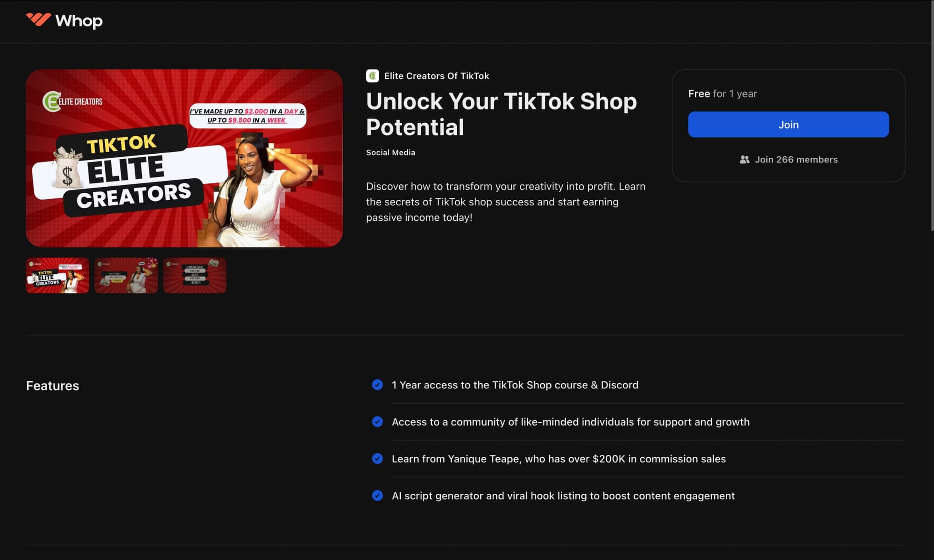
Task: Click the Whop wordmark in header
Action: pos(79,21)
